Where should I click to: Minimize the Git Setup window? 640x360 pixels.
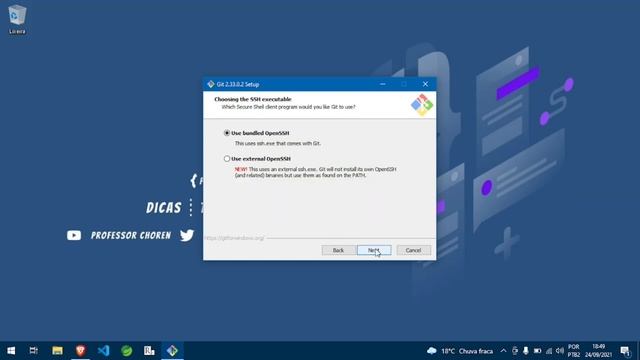(x=382, y=84)
